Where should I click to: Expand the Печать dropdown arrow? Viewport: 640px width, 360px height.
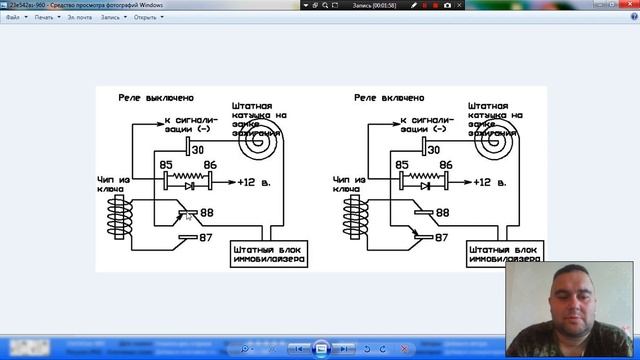tap(59, 18)
